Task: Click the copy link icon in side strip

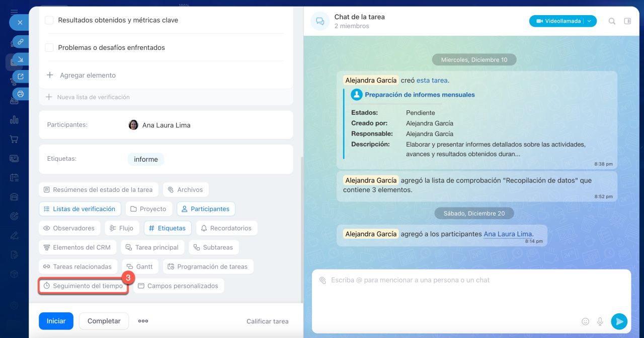Action: point(21,42)
